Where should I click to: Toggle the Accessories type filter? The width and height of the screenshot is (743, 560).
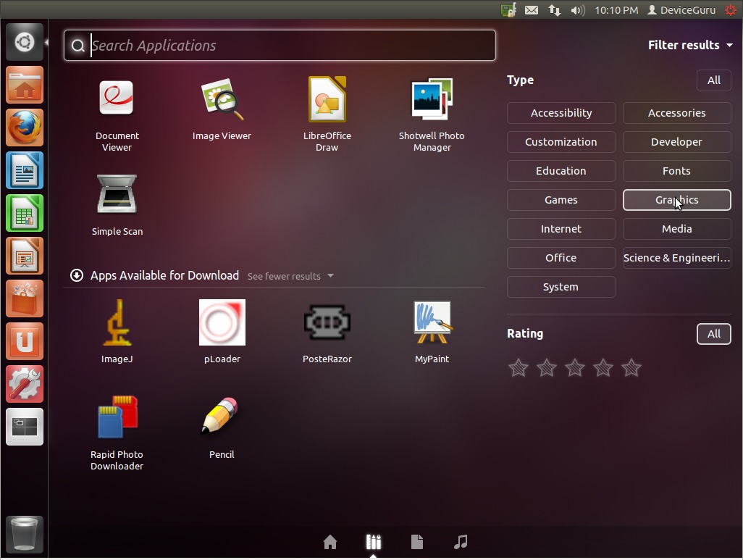point(676,113)
